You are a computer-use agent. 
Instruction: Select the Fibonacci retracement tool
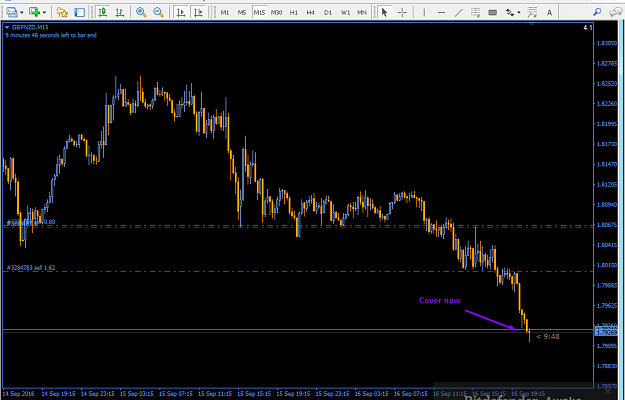tap(532, 12)
